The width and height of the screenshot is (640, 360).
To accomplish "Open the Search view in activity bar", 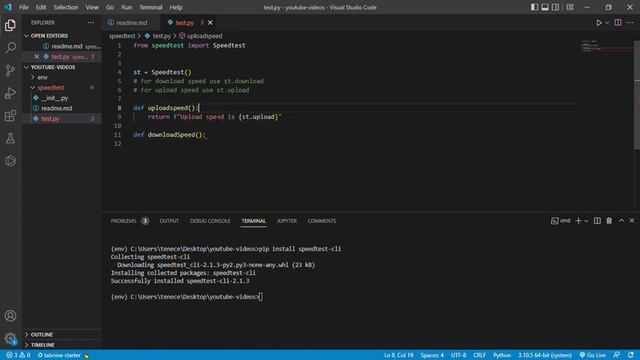I will pyautogui.click(x=10, y=47).
